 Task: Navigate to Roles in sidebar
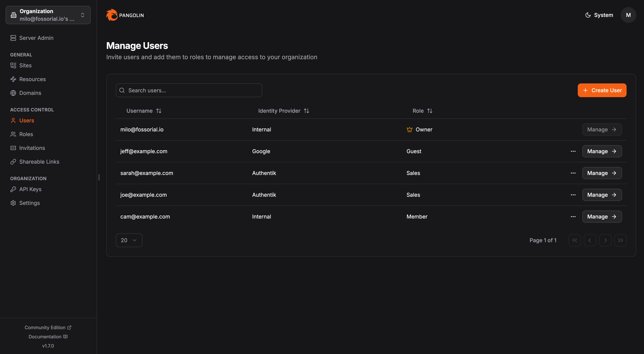point(26,134)
